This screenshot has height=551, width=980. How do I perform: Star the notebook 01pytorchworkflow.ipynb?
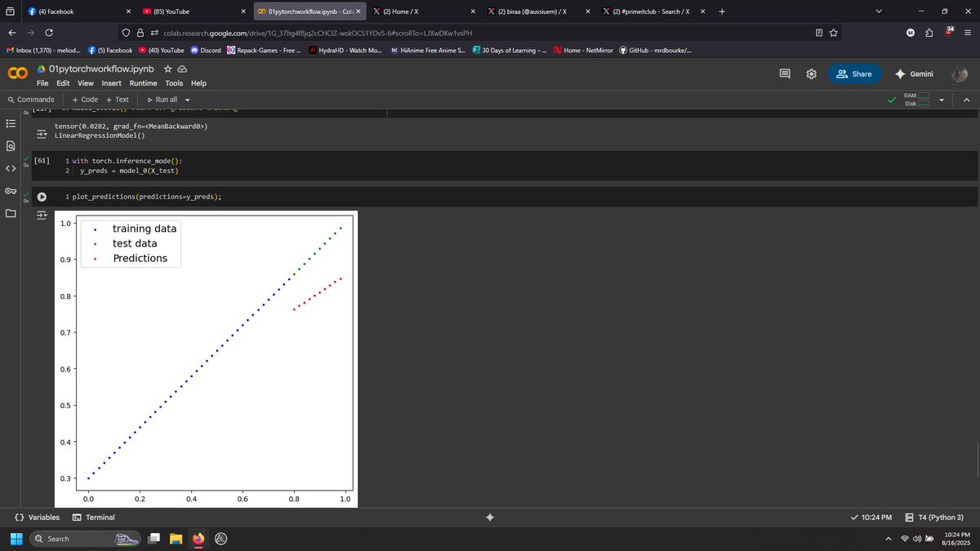click(167, 69)
